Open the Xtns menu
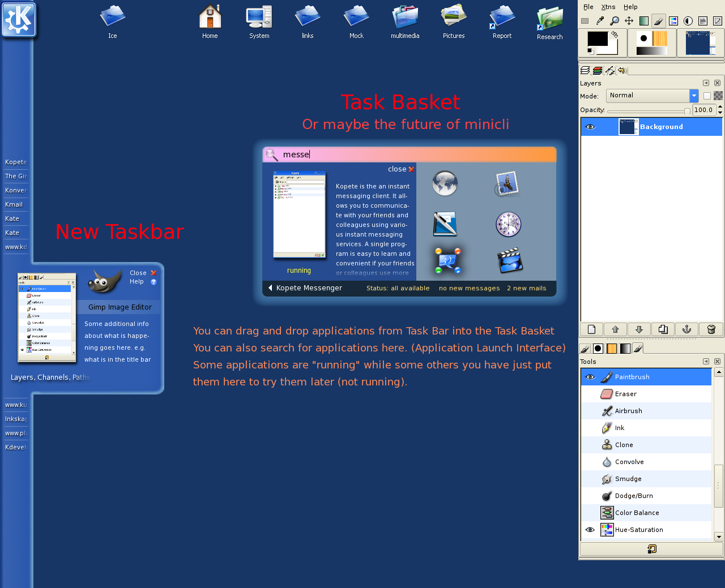The height and width of the screenshot is (588, 725). click(608, 7)
